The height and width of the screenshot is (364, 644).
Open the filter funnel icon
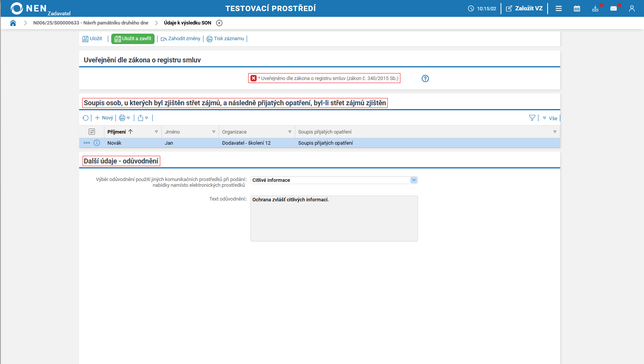coord(532,118)
